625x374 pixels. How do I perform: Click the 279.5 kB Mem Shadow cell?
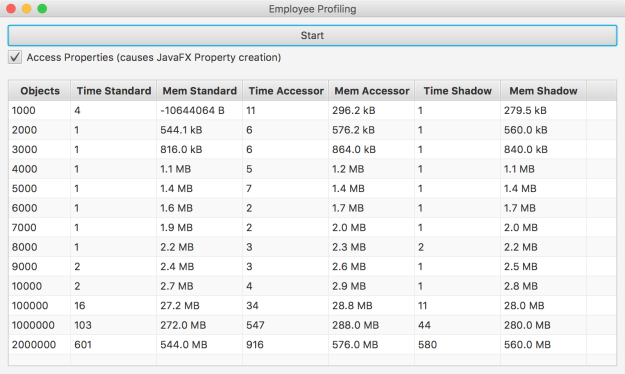543,110
